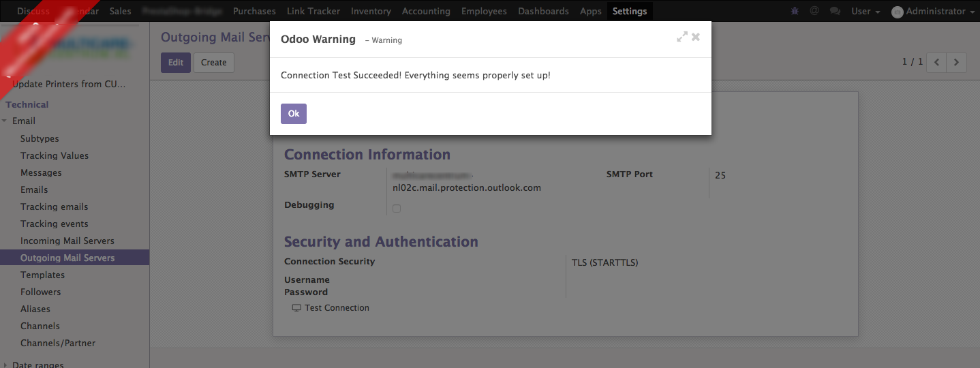Click the monitor icon beside Test Connection
Screen dimensions: 980x368
(x=296, y=308)
